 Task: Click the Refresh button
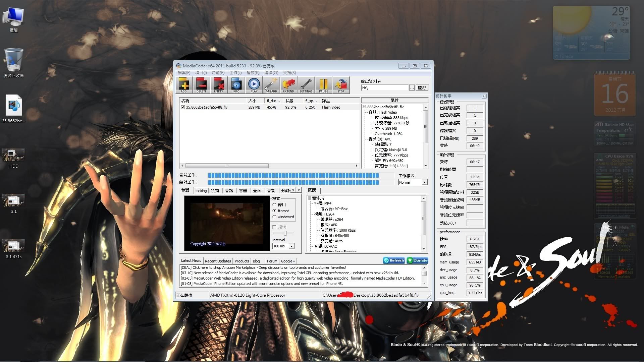coord(394,260)
